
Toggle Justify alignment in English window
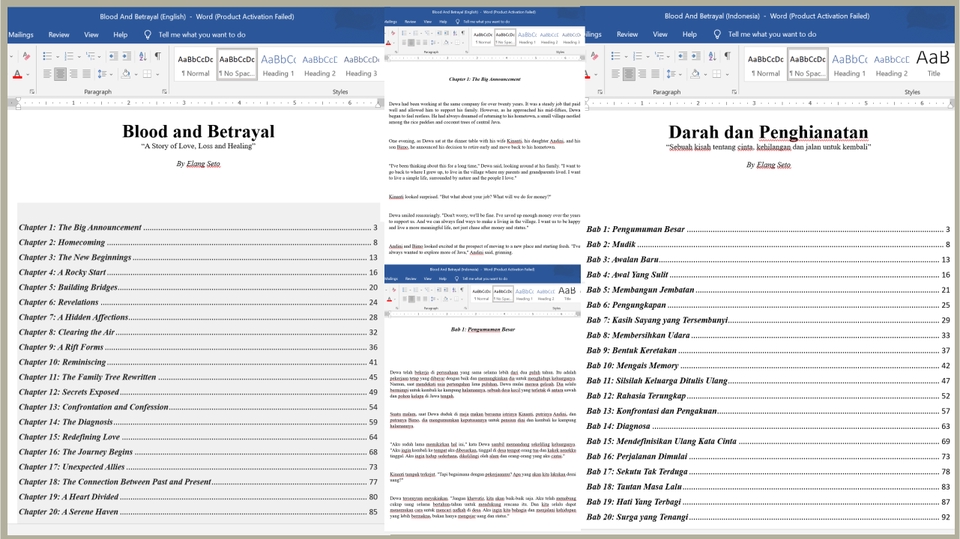(x=86, y=74)
